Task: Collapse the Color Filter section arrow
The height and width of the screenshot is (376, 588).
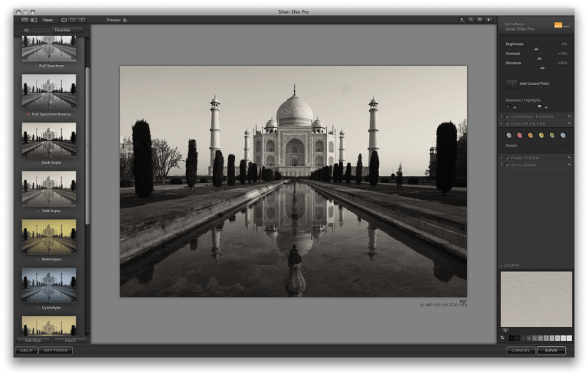Action: coord(501,124)
